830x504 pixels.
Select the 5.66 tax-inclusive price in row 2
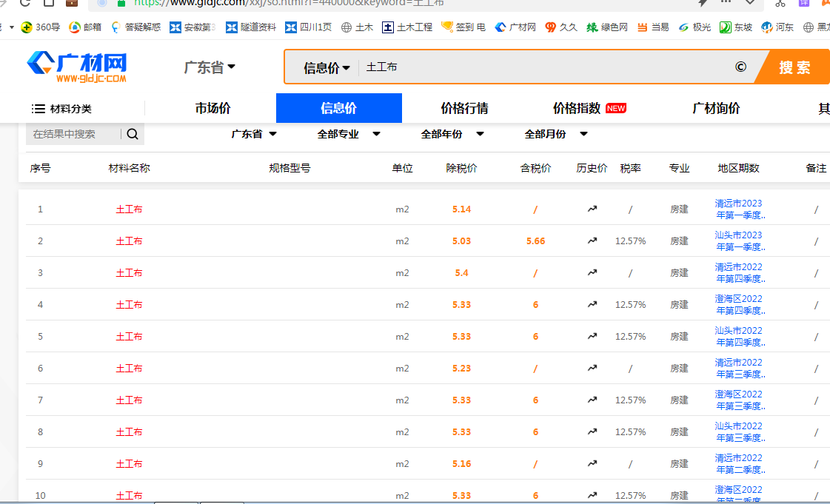pyautogui.click(x=536, y=241)
